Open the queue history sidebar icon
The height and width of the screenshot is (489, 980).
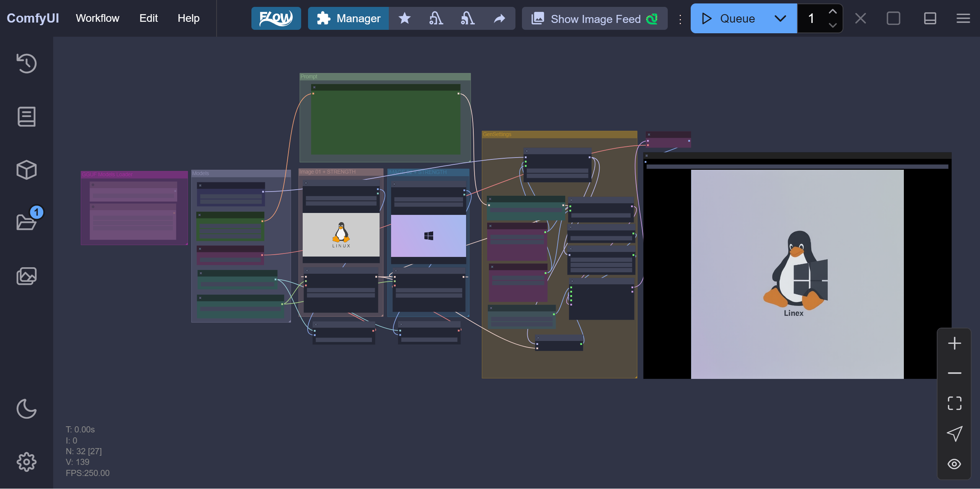(26, 63)
